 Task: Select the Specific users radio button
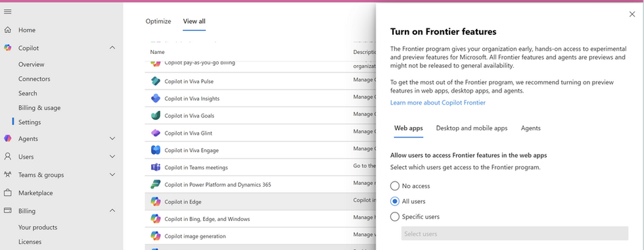coord(395,216)
